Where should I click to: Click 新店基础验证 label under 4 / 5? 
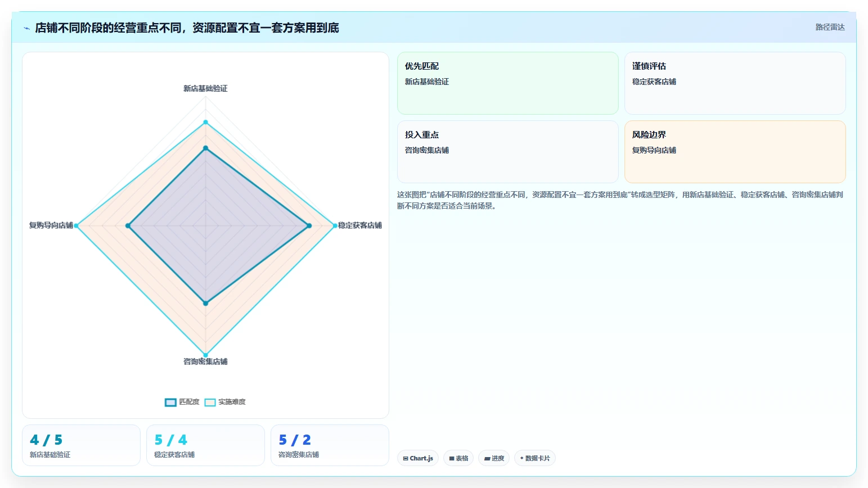click(x=50, y=455)
